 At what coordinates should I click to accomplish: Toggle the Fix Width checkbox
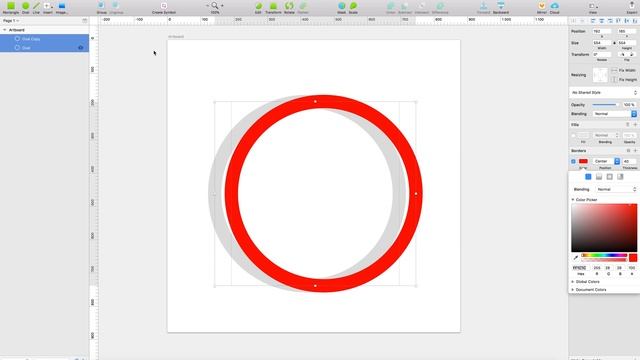(614, 71)
